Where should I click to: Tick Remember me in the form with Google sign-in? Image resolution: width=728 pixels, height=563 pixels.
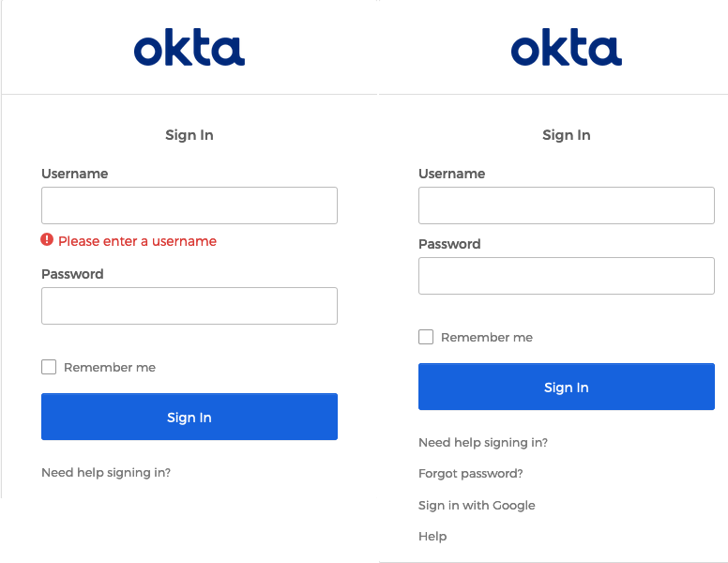[x=426, y=337]
